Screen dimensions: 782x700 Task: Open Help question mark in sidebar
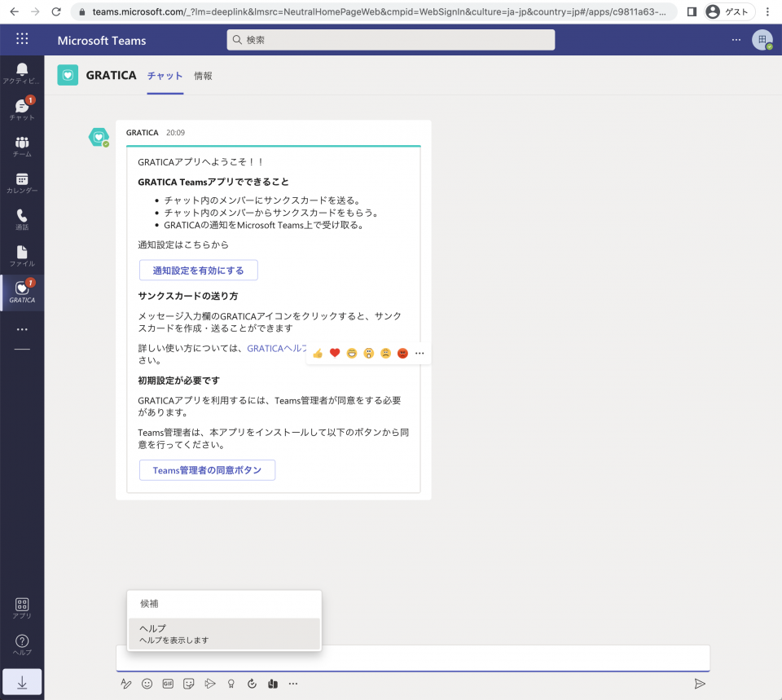click(x=22, y=645)
